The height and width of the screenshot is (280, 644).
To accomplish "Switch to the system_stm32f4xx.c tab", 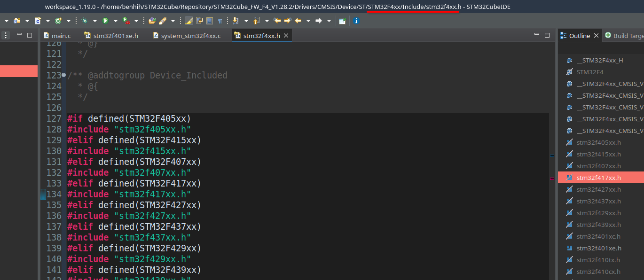I will (x=187, y=36).
